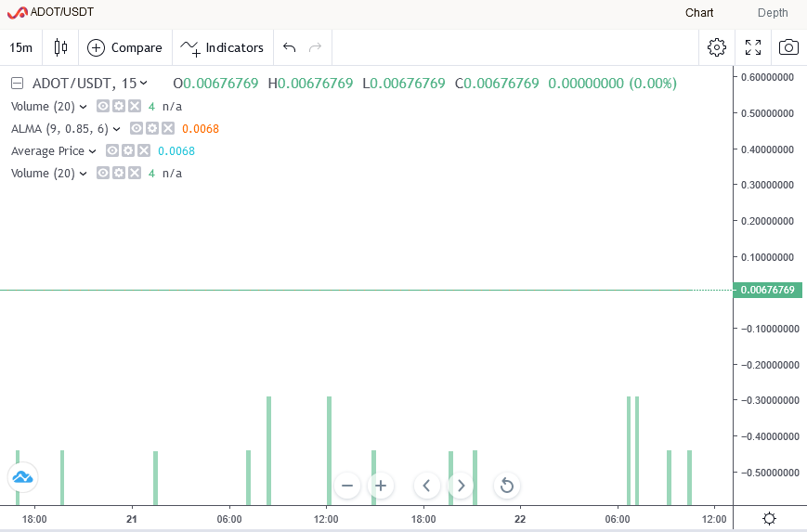Open the 15m timeframe selector
Screen dimensions: 807x532
coord(20,48)
